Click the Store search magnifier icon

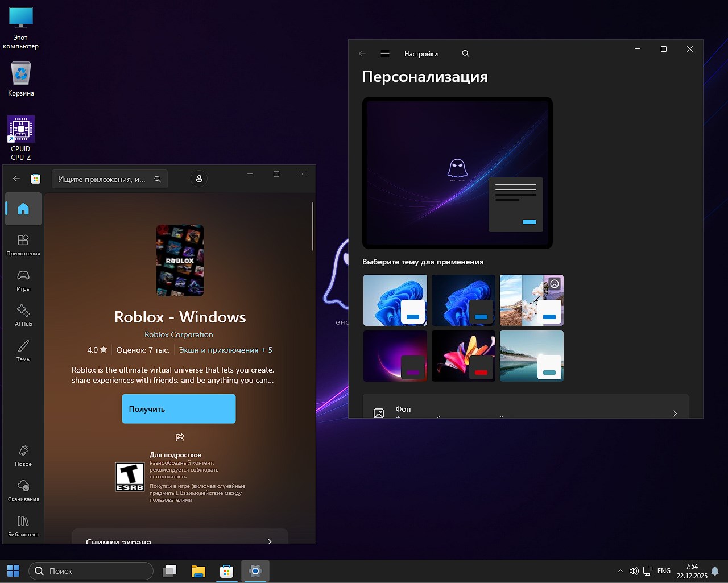pos(158,179)
